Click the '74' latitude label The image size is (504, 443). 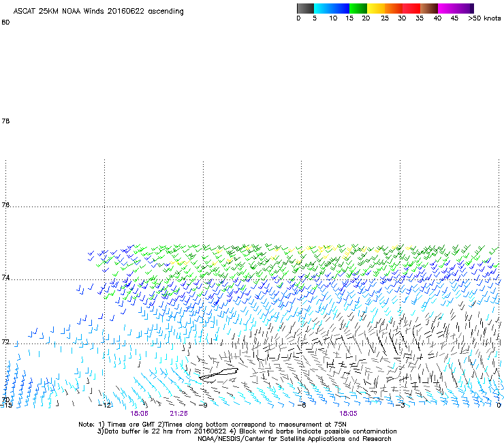coord(5,277)
